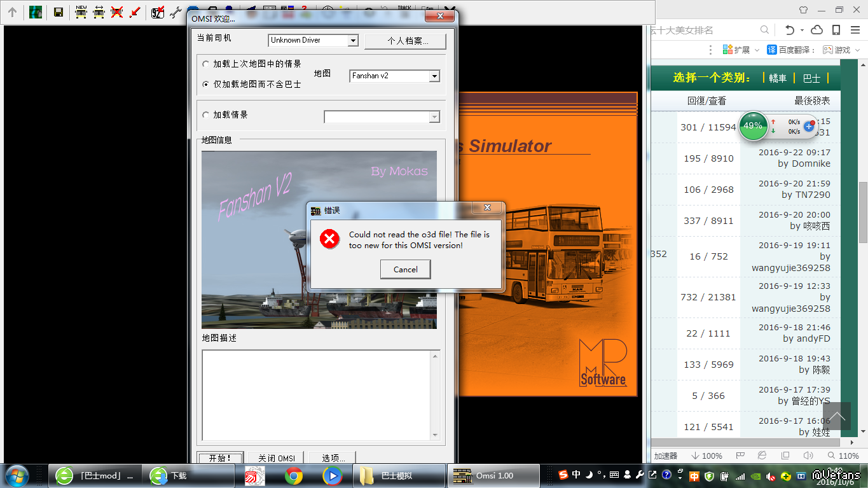Screen dimensions: 868x488
Task: Click the 'by andyFD' last post entry
Action: pyautogui.click(x=807, y=338)
